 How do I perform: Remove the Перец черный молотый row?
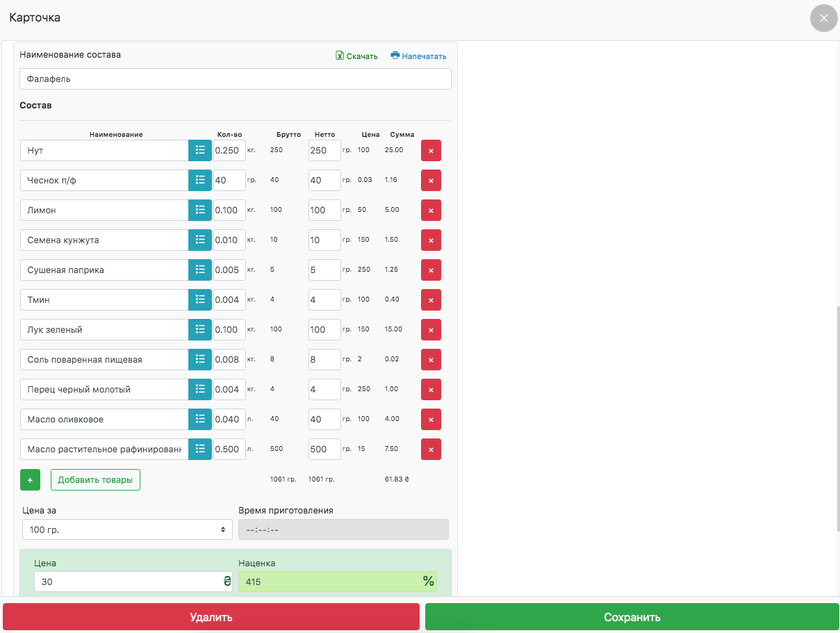(x=431, y=390)
